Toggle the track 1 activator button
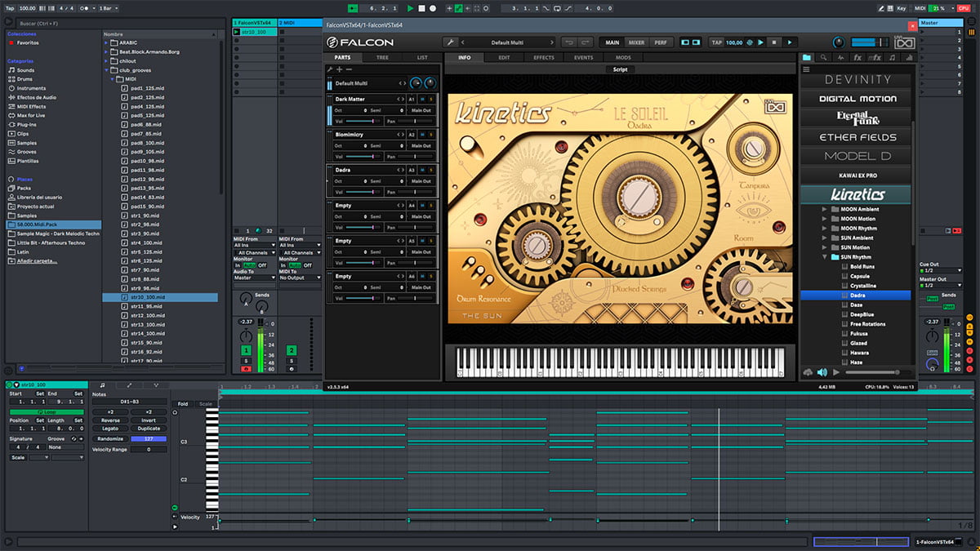Screen dimensions: 980x551 (246, 350)
